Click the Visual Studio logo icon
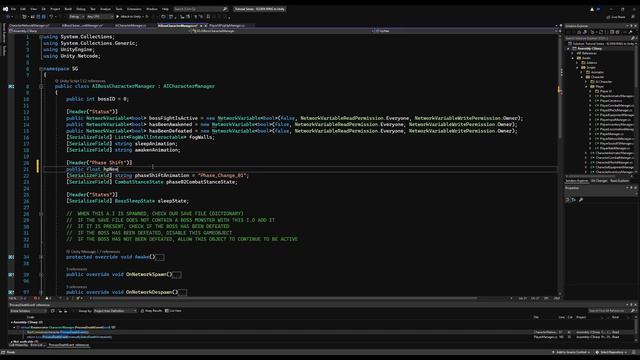The image size is (640, 360). tap(5, 9)
